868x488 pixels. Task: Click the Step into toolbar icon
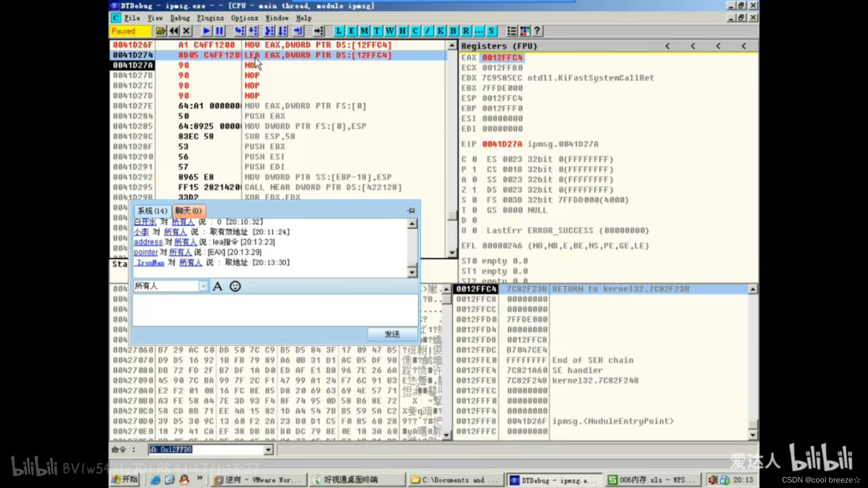pos(240,31)
